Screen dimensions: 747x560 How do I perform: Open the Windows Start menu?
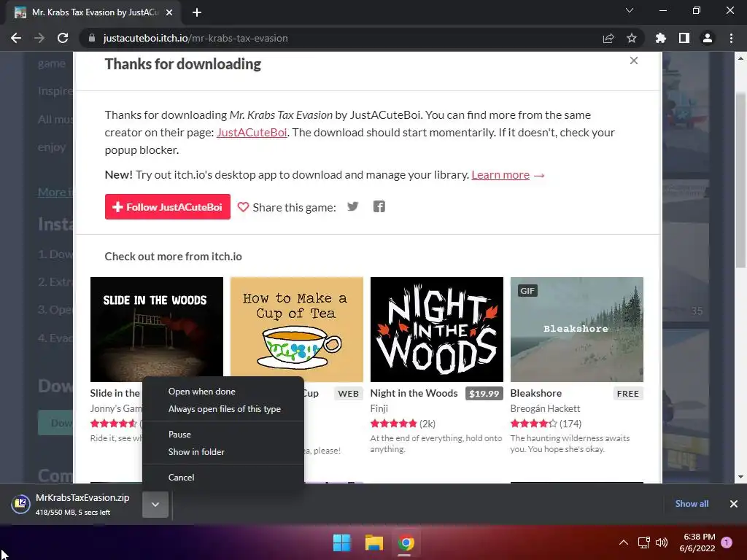tap(341, 542)
